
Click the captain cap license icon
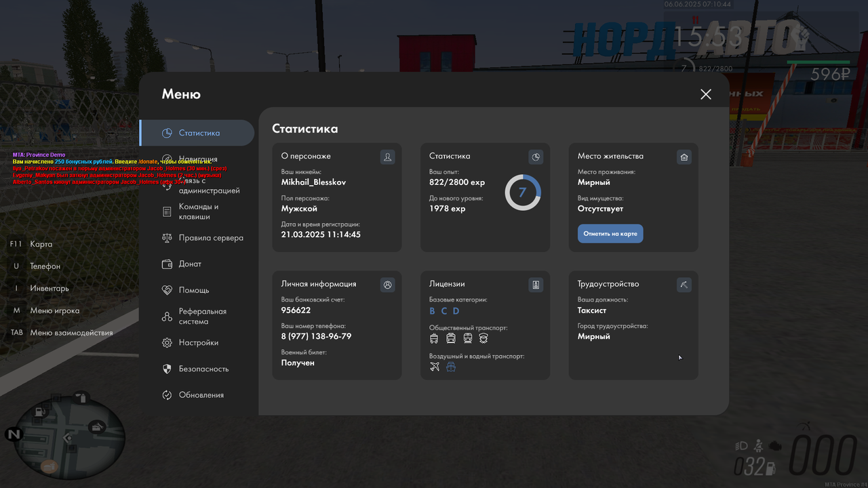pyautogui.click(x=484, y=338)
